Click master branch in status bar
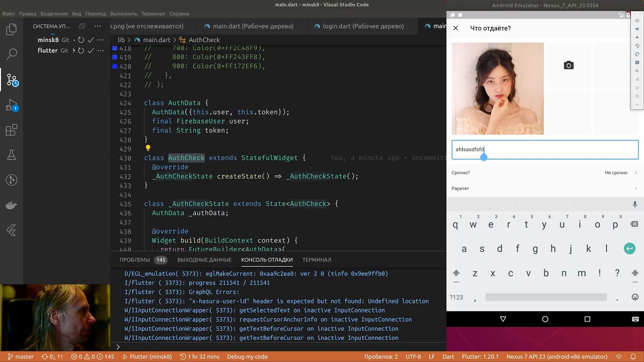644x362 pixels. (20, 356)
